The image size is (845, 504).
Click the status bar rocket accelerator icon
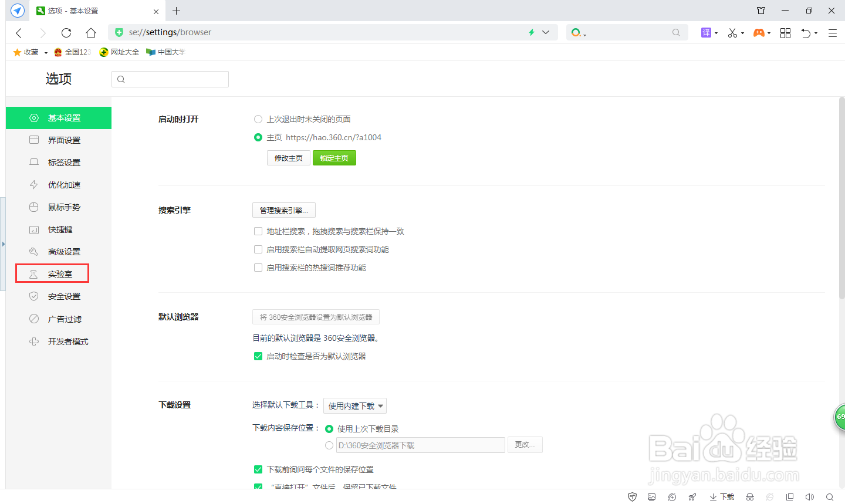point(692,497)
